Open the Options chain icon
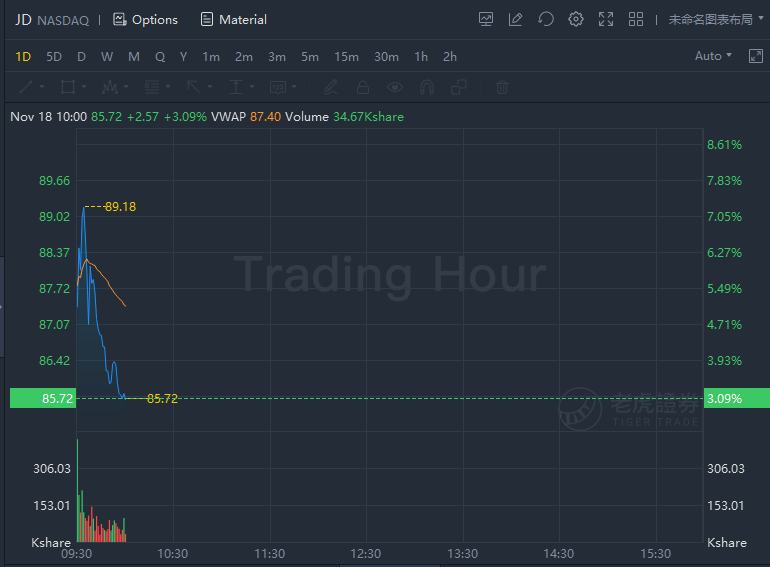Viewport: 770px width, 567px height. point(119,20)
